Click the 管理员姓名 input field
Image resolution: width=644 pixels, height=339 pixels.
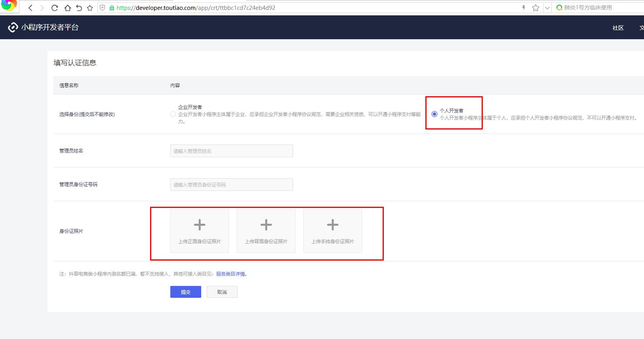(x=232, y=151)
